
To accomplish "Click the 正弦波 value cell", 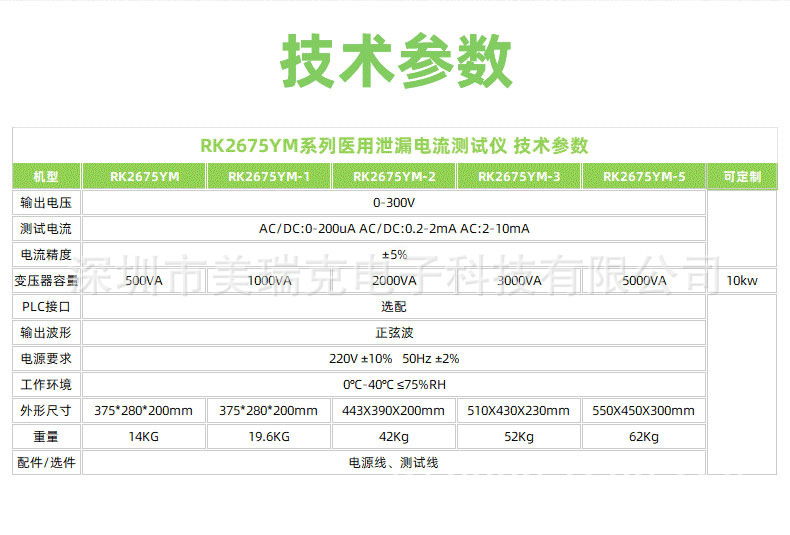I will pyautogui.click(x=394, y=332).
